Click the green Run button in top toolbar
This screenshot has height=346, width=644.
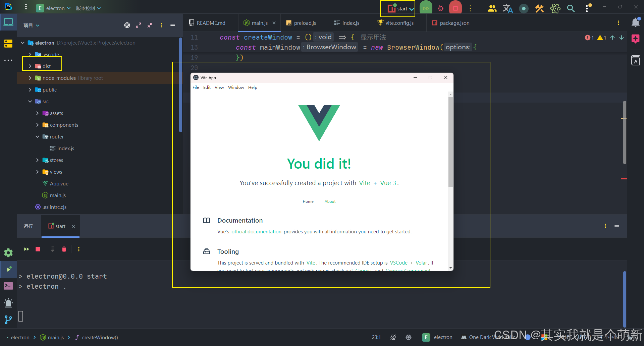(x=426, y=8)
